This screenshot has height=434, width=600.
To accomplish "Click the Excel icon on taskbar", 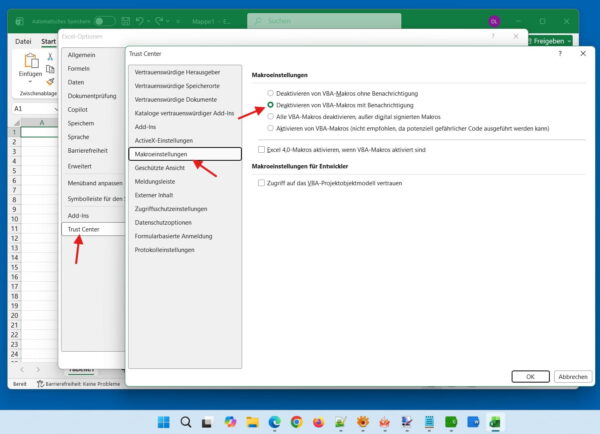I will coord(495,422).
